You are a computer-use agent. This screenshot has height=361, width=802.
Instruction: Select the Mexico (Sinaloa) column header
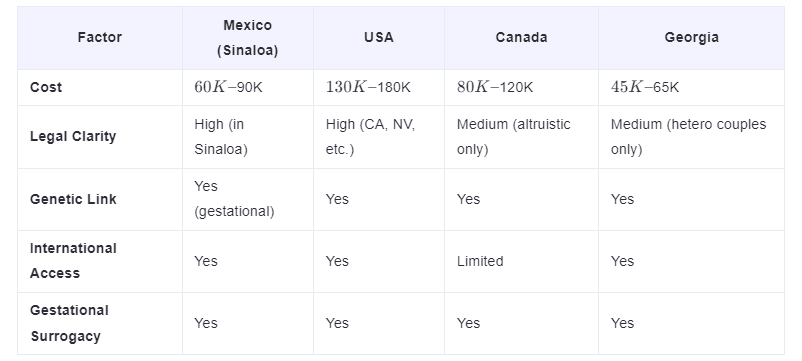[248, 38]
